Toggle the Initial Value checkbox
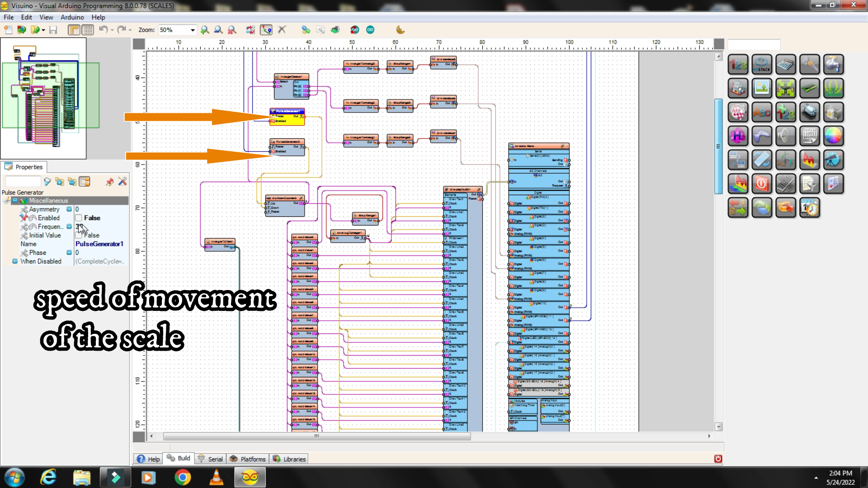The height and width of the screenshot is (488, 868). [x=79, y=235]
